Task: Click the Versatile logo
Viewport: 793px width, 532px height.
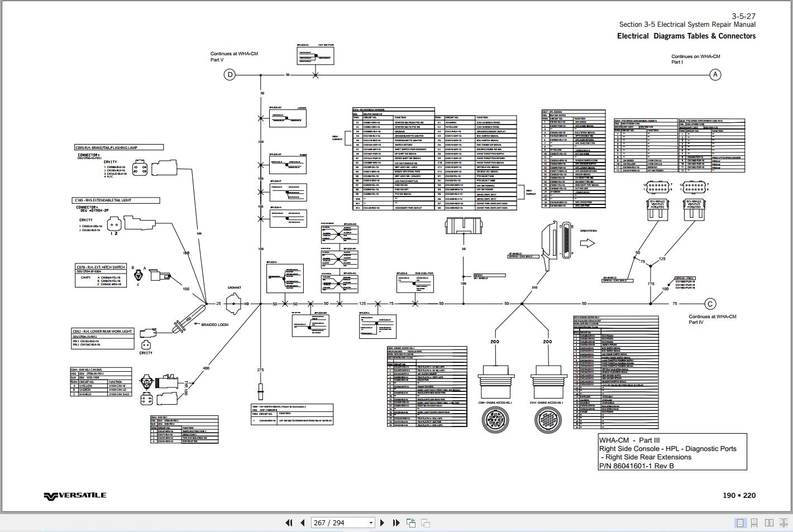Action: [x=75, y=496]
